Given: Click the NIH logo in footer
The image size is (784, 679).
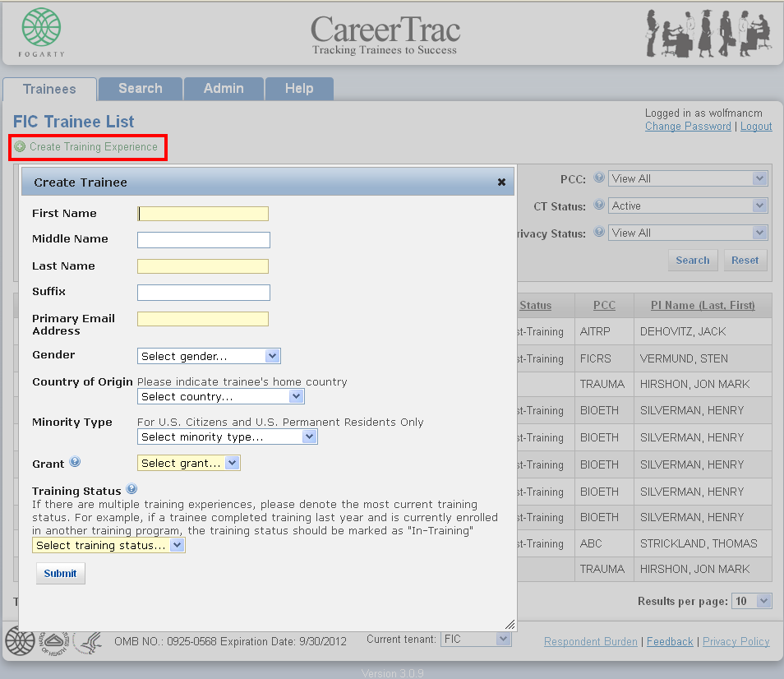Looking at the screenshot, I should pos(54,643).
